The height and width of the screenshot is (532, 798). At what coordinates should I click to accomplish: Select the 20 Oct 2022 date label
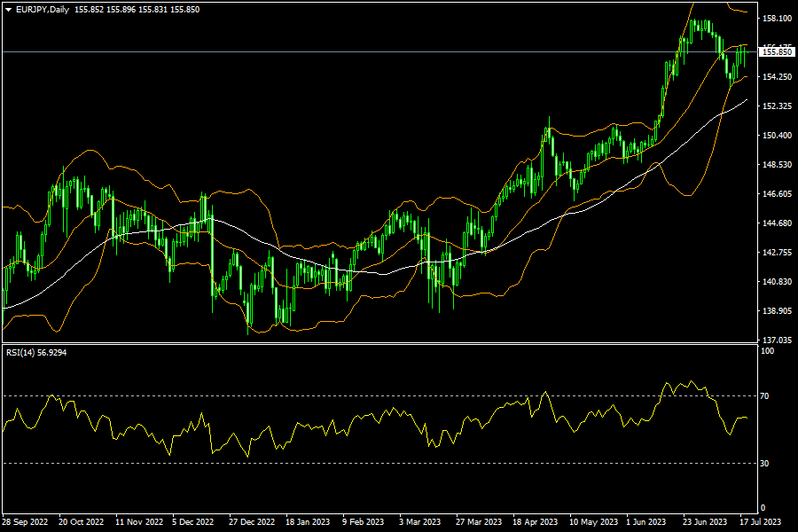pyautogui.click(x=82, y=522)
